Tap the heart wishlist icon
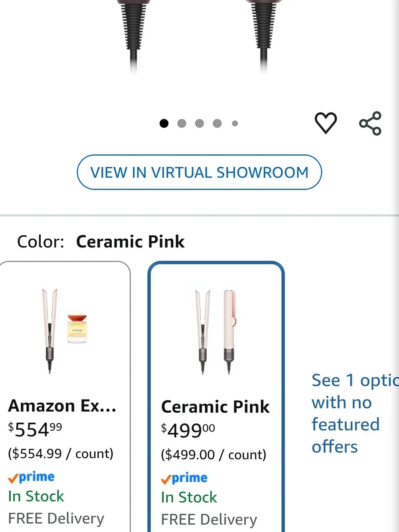 326,123
